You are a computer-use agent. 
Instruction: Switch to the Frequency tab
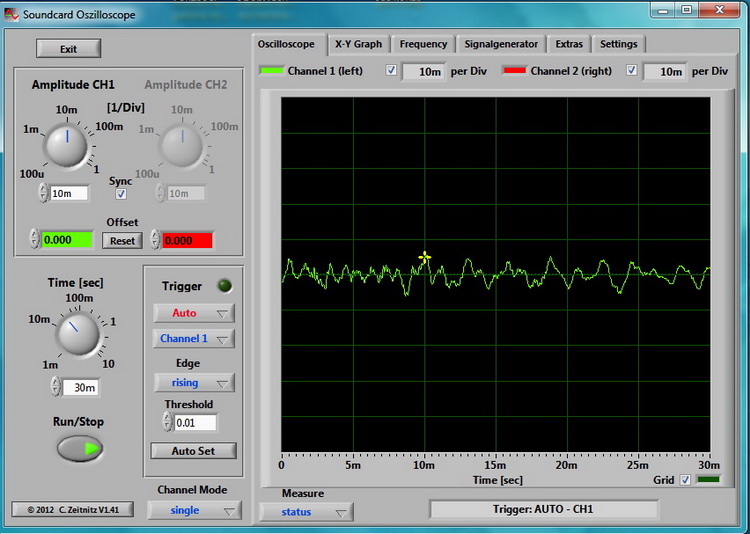[x=423, y=44]
